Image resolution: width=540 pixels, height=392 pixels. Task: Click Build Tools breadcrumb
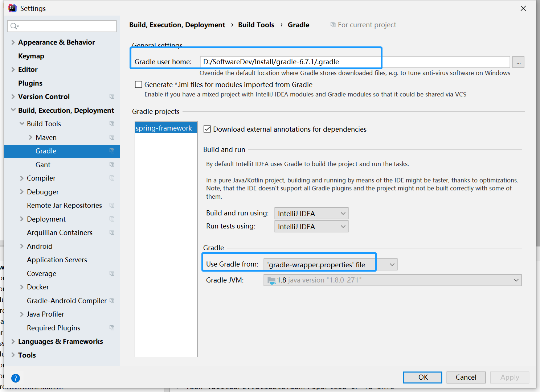coord(256,25)
